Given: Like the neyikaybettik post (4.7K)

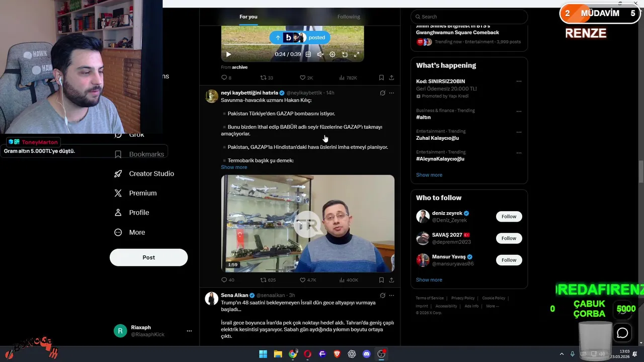Looking at the screenshot, I should tap(308, 280).
